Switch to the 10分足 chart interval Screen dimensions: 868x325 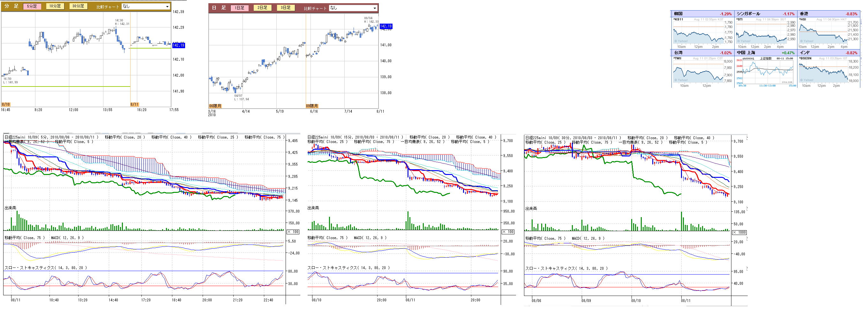(55, 6)
